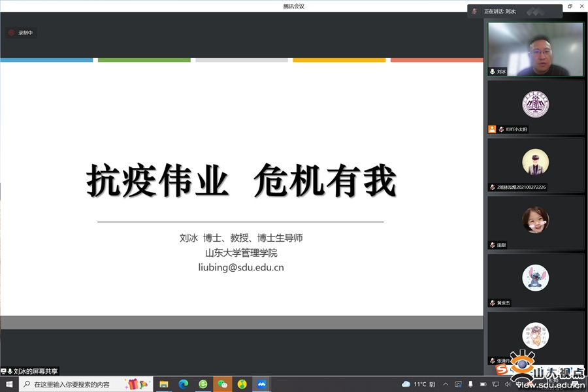The height and width of the screenshot is (392, 588).
Task: Click the green 360 browser taskbar icon
Action: [x=203, y=384]
